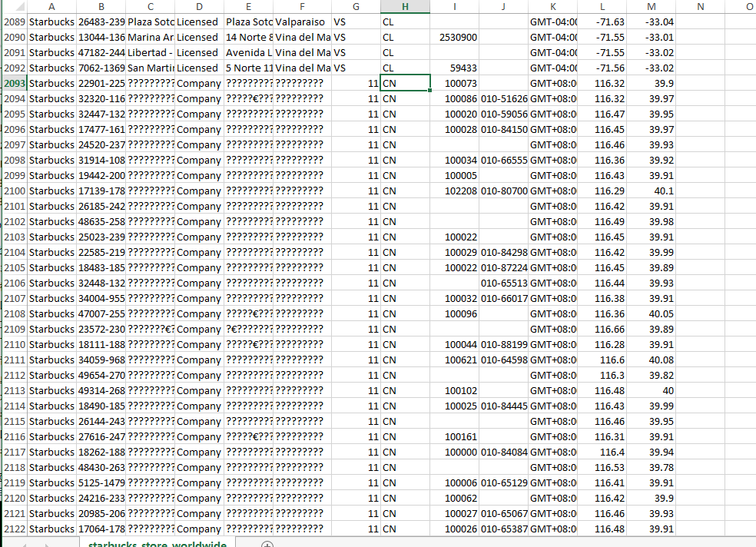This screenshot has height=547, width=756.
Task: Select row 2089 header
Action: pyautogui.click(x=14, y=22)
